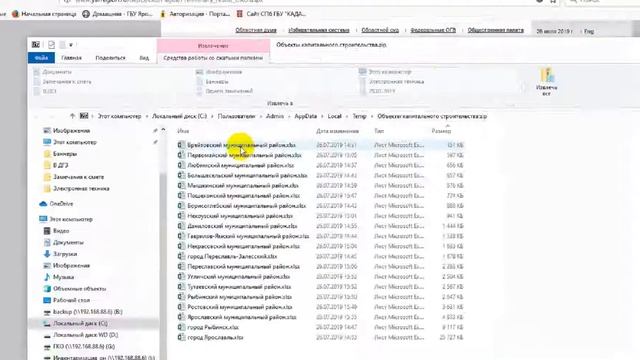The width and height of the screenshot is (640, 360).
Task: Click Excel icon of Пошехонский муниципальный район.xlsx
Action: click(181, 196)
